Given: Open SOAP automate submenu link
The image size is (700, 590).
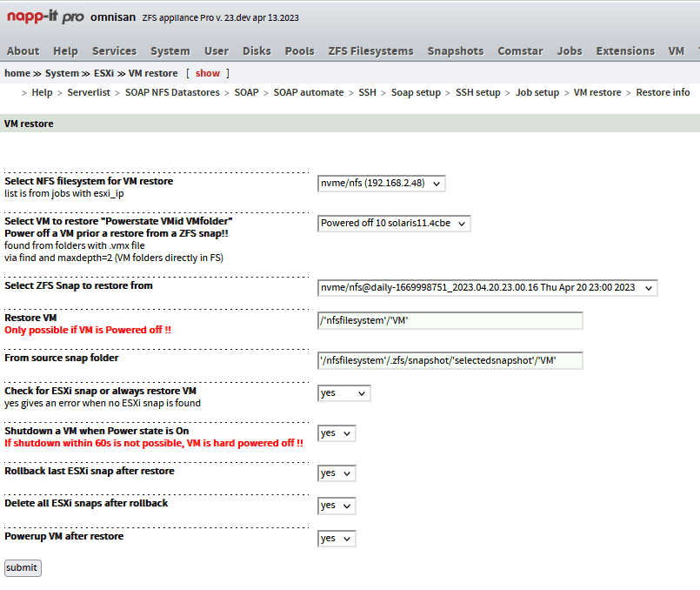Looking at the screenshot, I should 309,92.
